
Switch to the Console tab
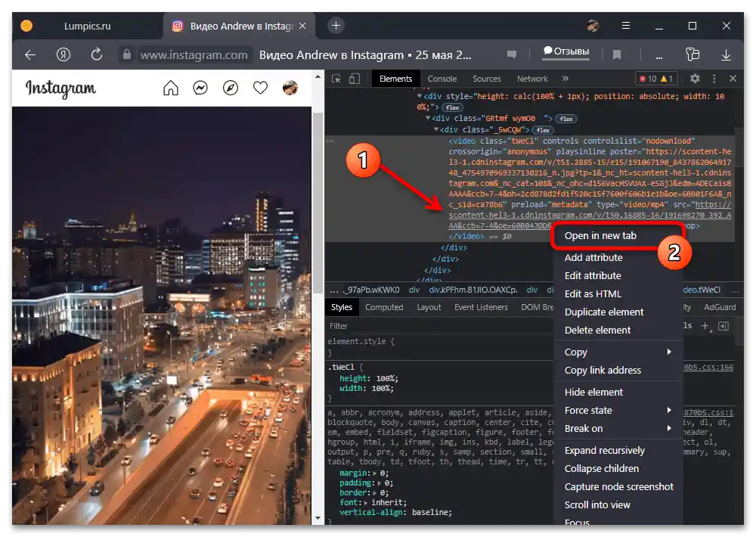pyautogui.click(x=442, y=79)
